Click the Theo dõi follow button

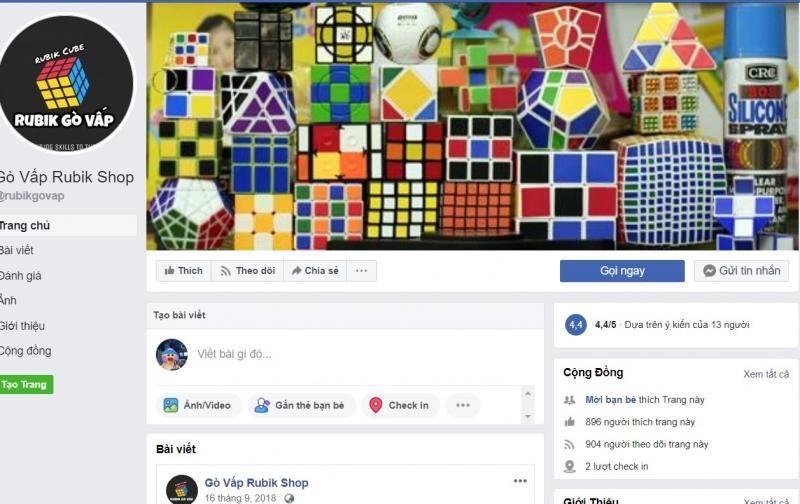tap(248, 271)
